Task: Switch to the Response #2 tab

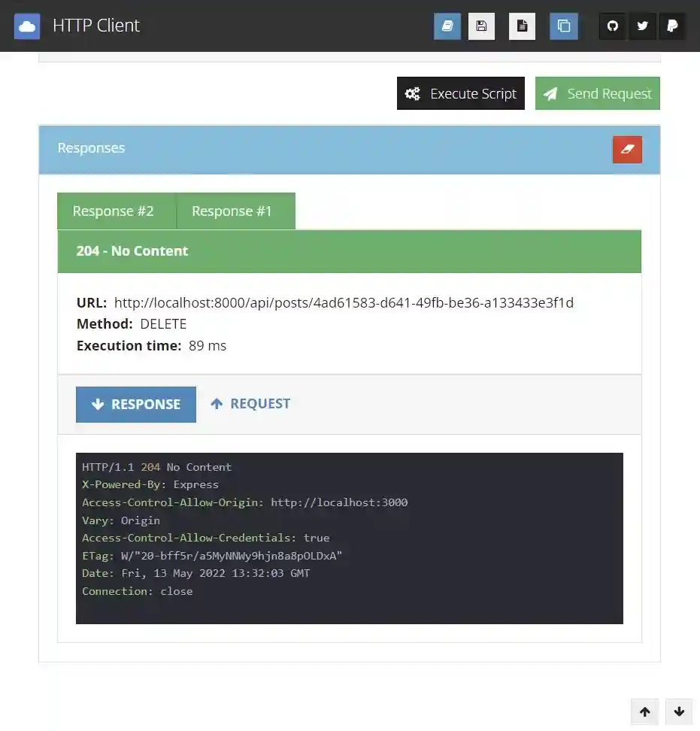Action: click(117, 211)
